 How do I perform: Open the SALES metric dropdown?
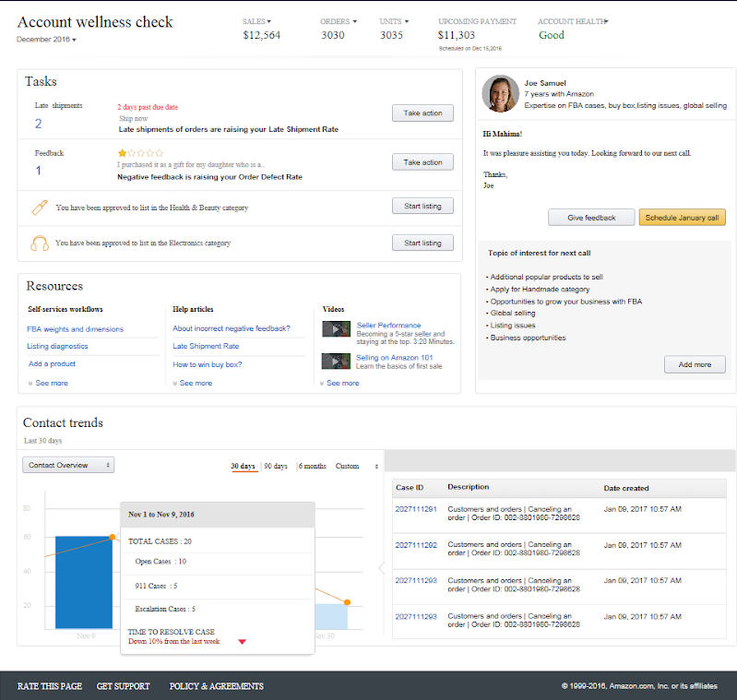coord(256,21)
